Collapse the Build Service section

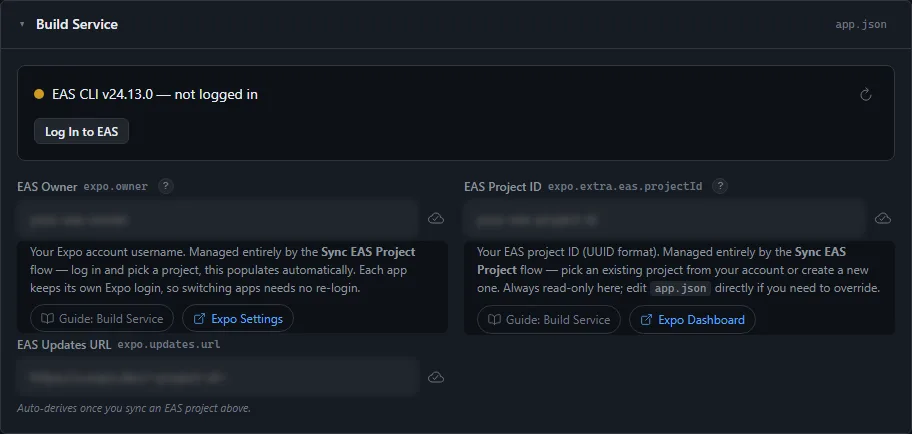tap(22, 24)
